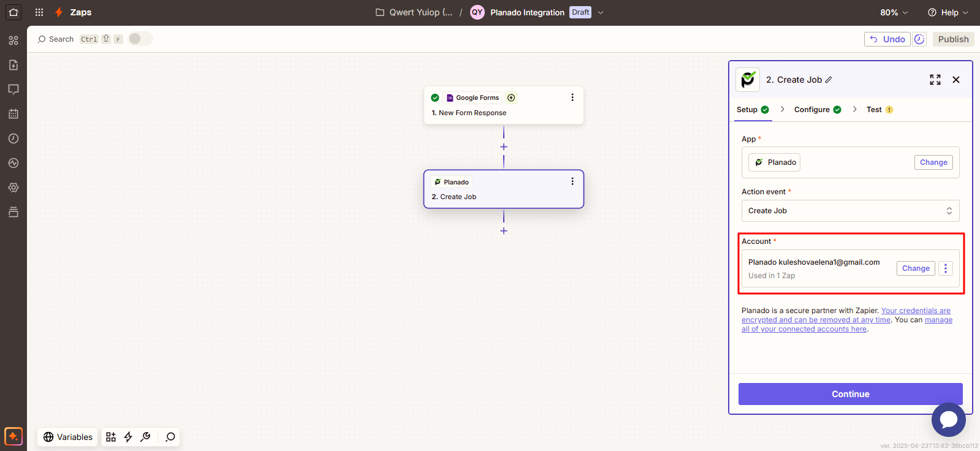The image size is (980, 451).
Task: Click Change button for Planado app
Action: (933, 162)
